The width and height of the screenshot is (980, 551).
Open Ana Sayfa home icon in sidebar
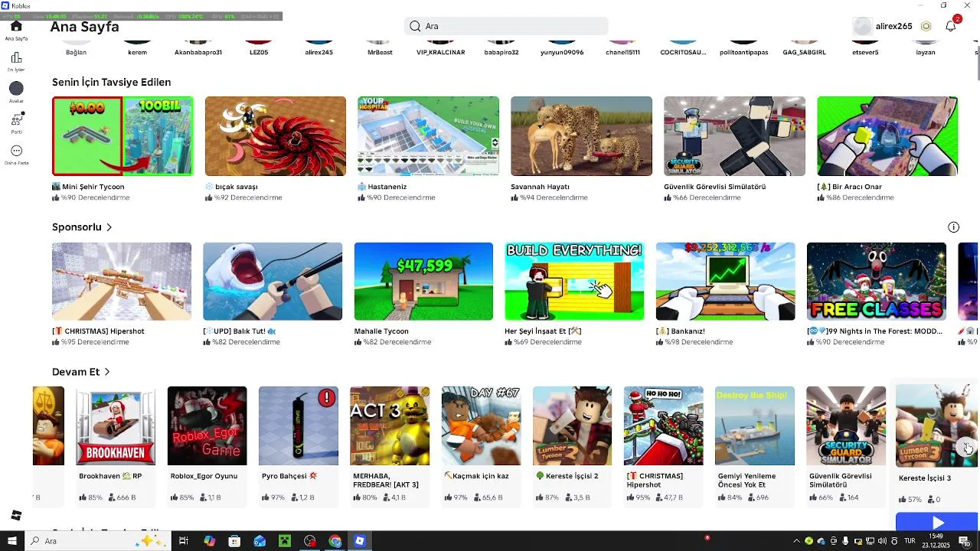coord(16,26)
